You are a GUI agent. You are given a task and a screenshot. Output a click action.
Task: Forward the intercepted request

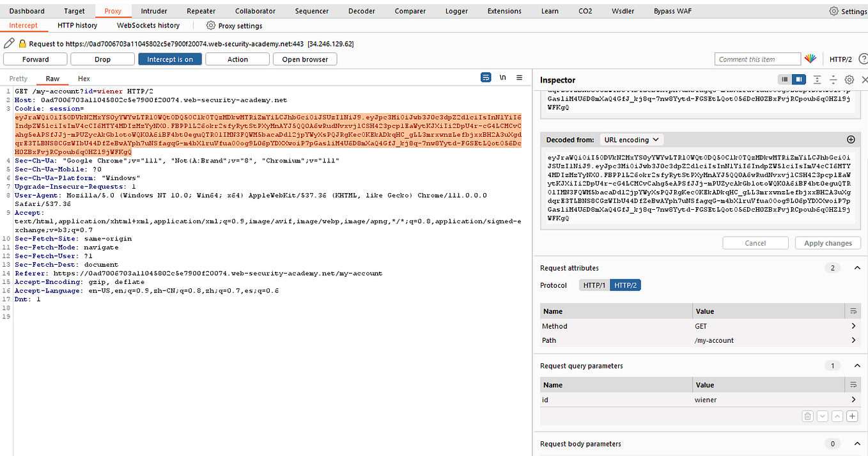(x=35, y=58)
